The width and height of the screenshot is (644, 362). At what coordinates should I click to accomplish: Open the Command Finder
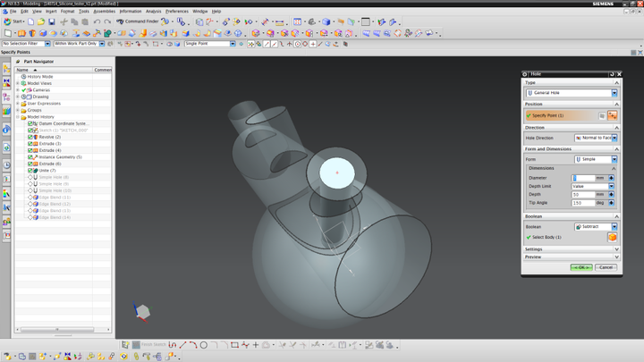138,21
